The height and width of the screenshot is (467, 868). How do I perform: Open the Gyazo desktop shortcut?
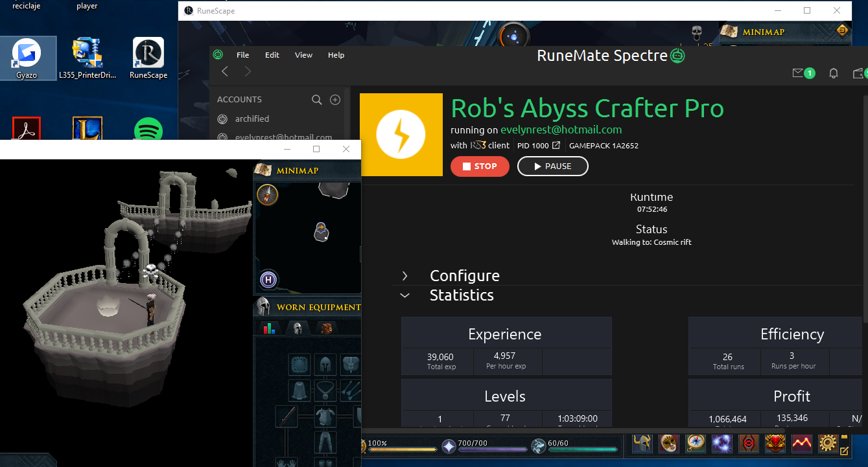pyautogui.click(x=28, y=58)
